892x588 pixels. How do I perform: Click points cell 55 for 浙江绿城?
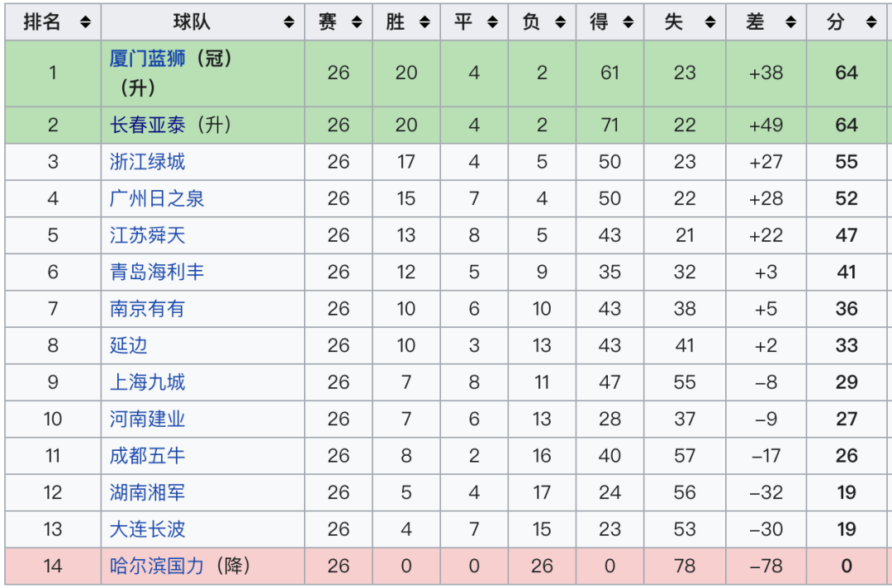tap(847, 162)
